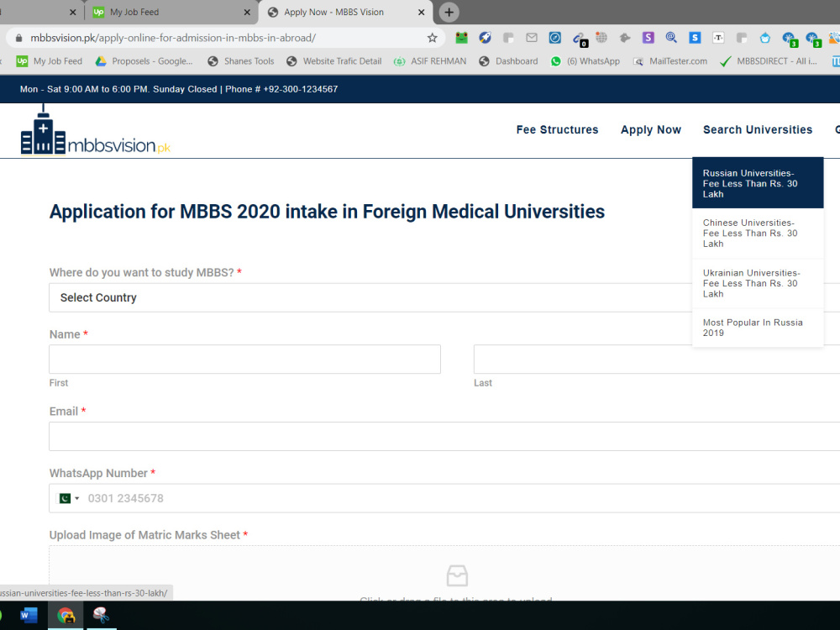This screenshot has width=840, height=630.
Task: Open the envelope mail extension
Action: pos(532,38)
